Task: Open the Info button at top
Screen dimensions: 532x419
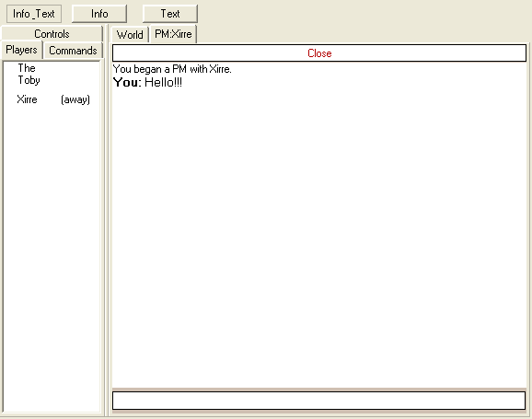Action: [x=99, y=14]
